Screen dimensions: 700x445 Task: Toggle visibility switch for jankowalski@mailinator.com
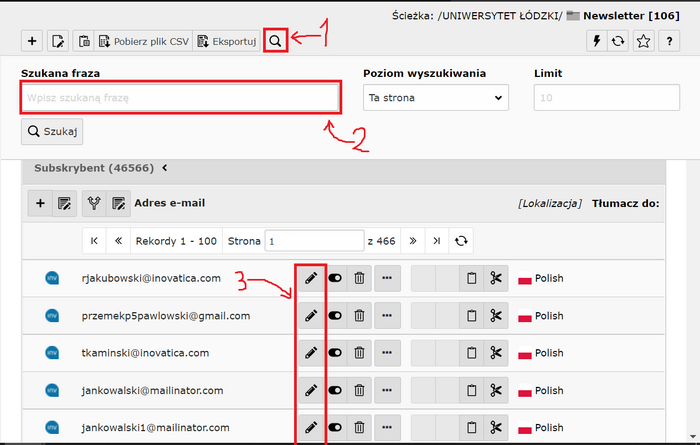(x=335, y=390)
